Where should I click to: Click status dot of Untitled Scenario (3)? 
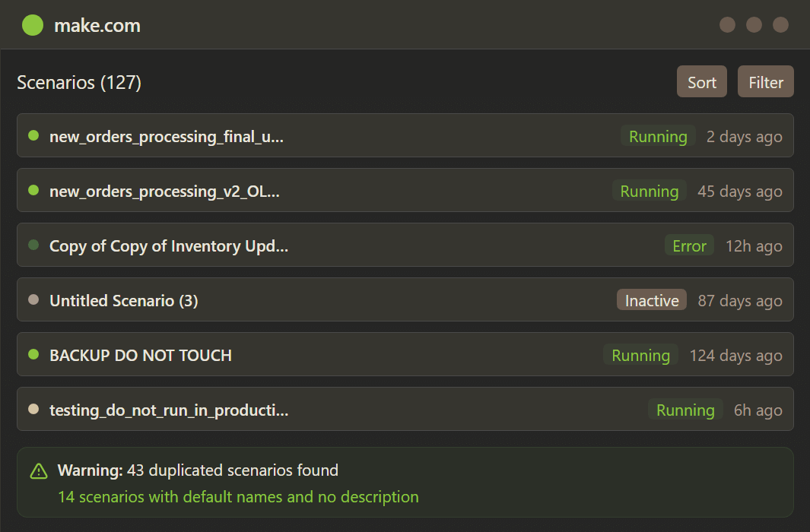coord(33,299)
